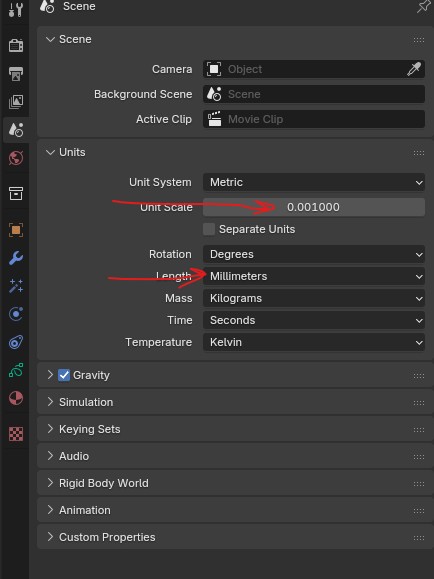Image resolution: width=434 pixels, height=579 pixels.
Task: Open the Physics properties tab
Action: coord(16,314)
